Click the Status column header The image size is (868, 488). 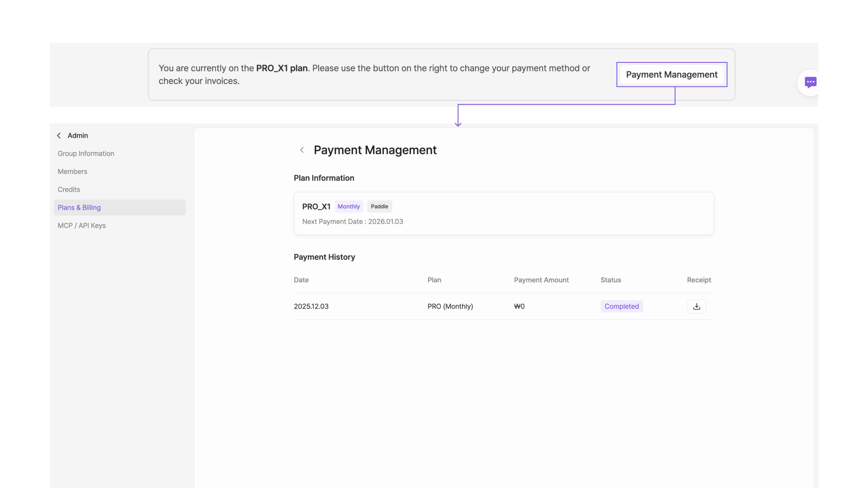coord(610,280)
